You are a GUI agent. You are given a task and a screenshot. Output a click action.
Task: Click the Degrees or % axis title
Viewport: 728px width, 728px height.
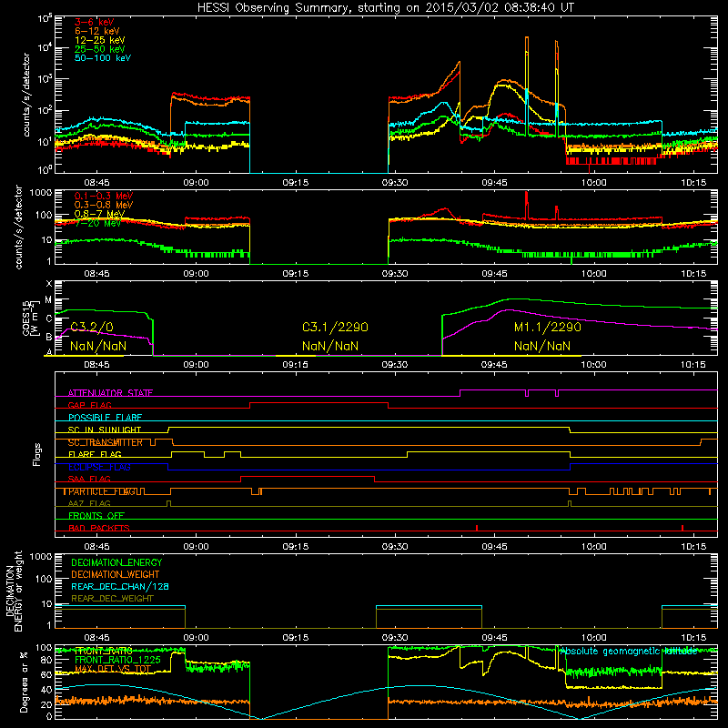pyautogui.click(x=24, y=682)
